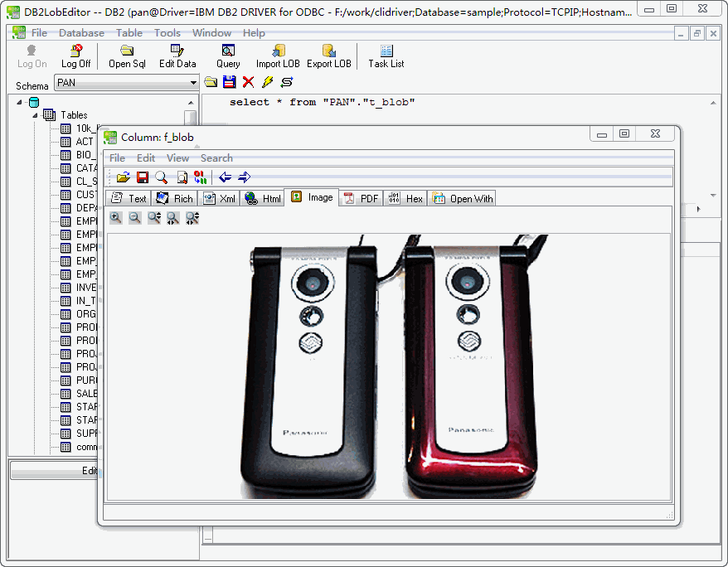Viewport: 728px width, 567px height.
Task: Open the Task List icon
Action: (386, 56)
